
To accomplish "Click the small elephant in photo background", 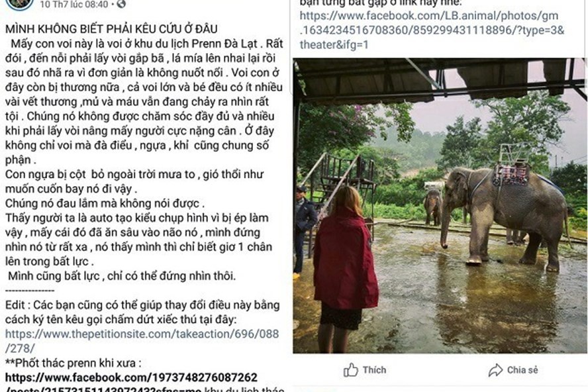I will click(x=433, y=207).
